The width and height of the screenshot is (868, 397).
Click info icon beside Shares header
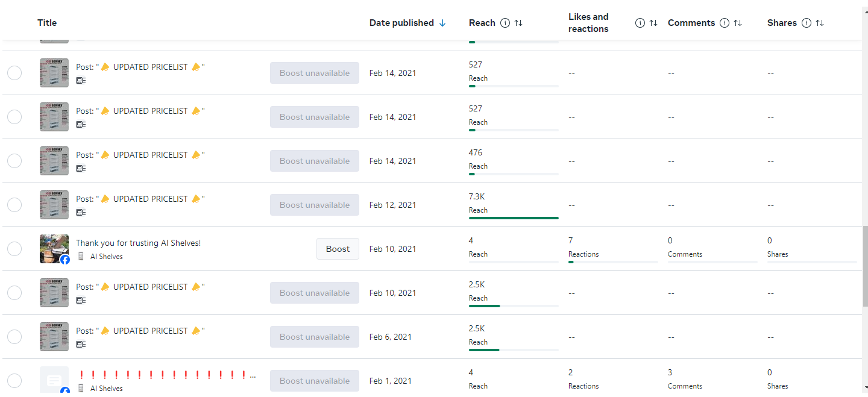click(807, 23)
